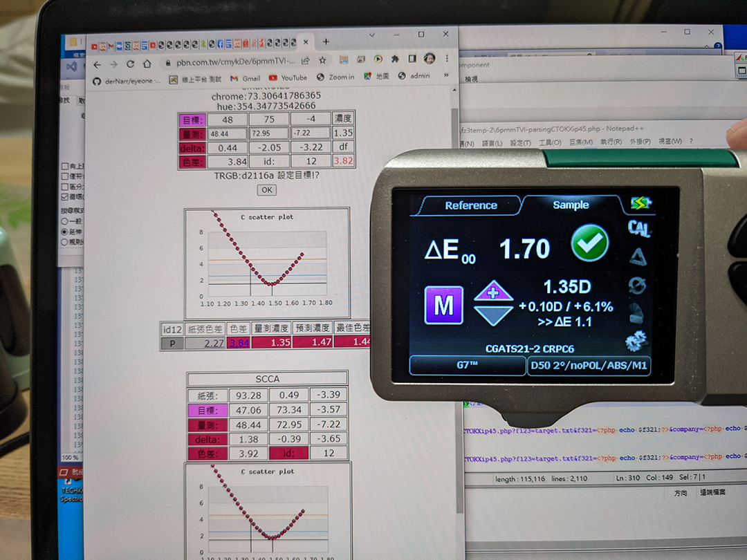Go back with Chrome's back arrow
Image resolution: width=747 pixels, height=560 pixels.
98,64
